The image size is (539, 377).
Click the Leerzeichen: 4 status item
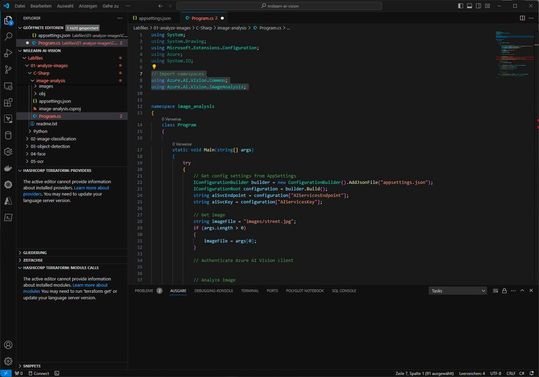click(x=472, y=373)
